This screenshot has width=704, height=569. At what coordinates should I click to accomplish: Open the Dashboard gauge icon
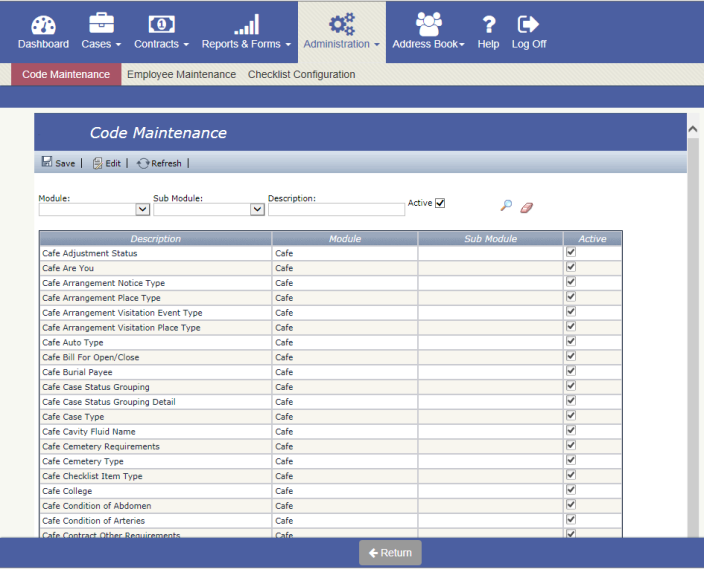[x=44, y=25]
